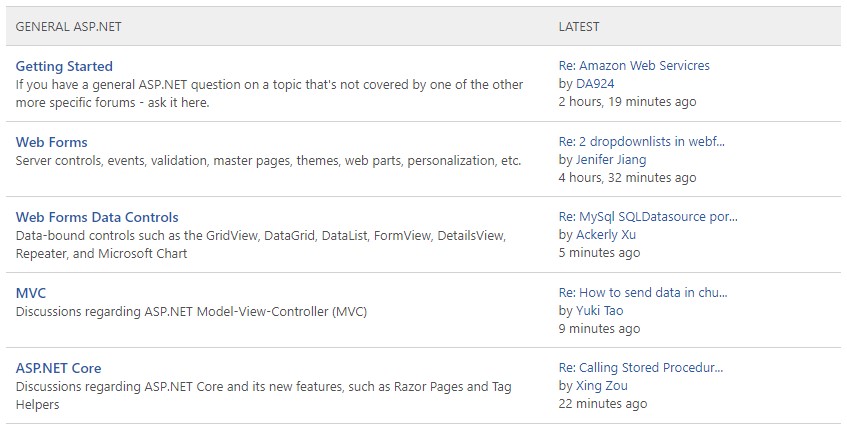The height and width of the screenshot is (431, 847).
Task: Open 'Re: Calling Stored Procedur...' post
Action: [x=641, y=368]
